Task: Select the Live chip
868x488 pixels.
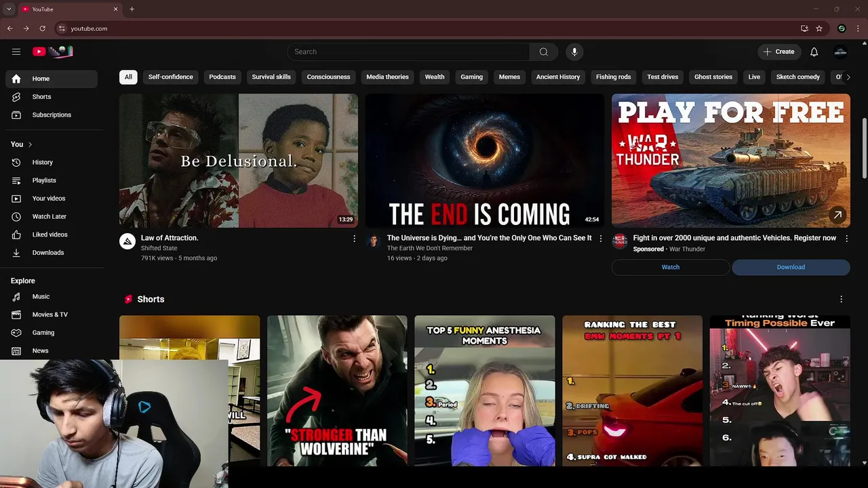Action: tap(754, 77)
